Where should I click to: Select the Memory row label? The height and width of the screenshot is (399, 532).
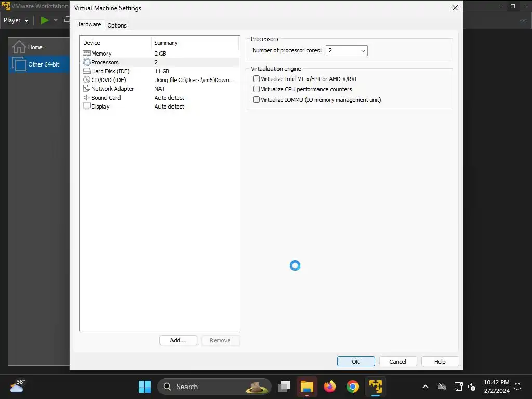tap(101, 54)
